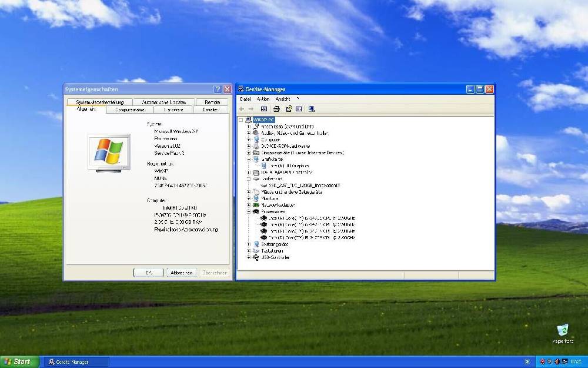
Task: Select the Systemgeräte tree label
Action: pyautogui.click(x=275, y=244)
